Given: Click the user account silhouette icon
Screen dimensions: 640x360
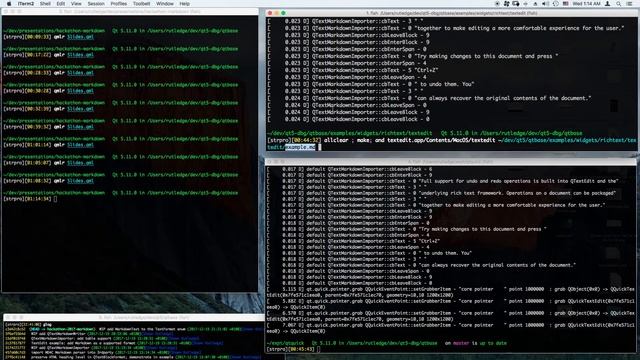Looking at the screenshot, I should pos(608,4).
